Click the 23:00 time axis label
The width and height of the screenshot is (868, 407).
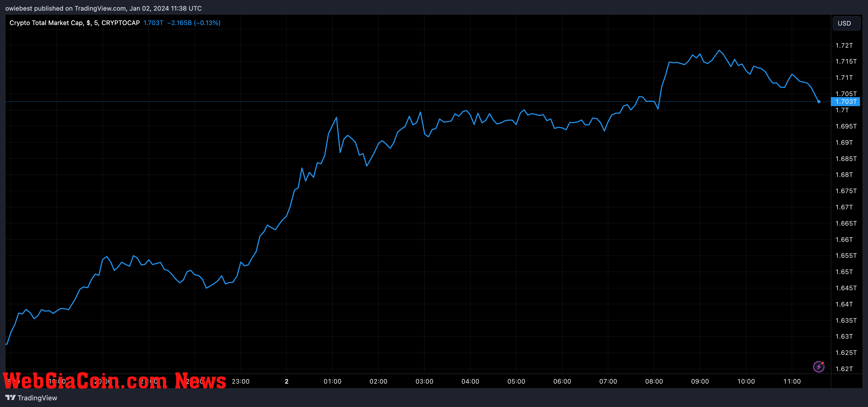click(x=241, y=381)
